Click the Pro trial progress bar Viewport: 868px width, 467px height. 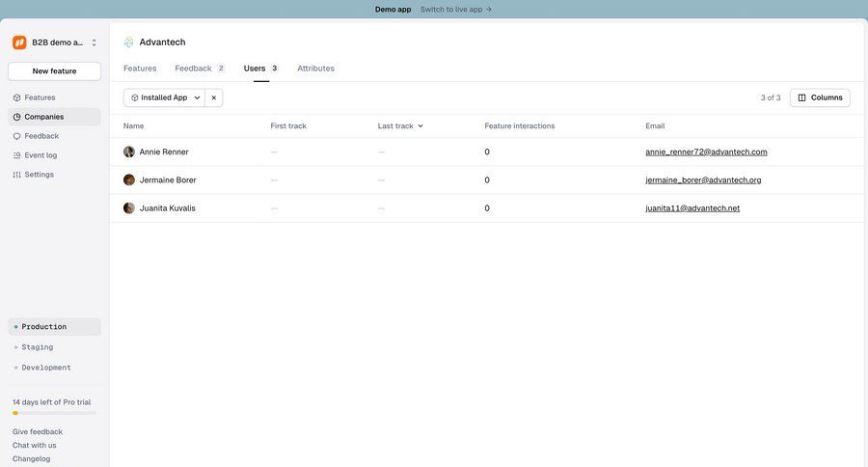pyautogui.click(x=54, y=413)
